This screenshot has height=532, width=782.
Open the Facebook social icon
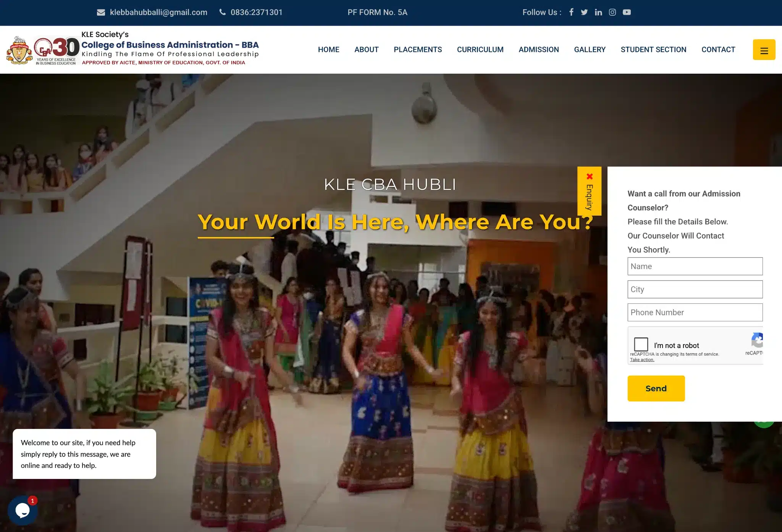571,12
